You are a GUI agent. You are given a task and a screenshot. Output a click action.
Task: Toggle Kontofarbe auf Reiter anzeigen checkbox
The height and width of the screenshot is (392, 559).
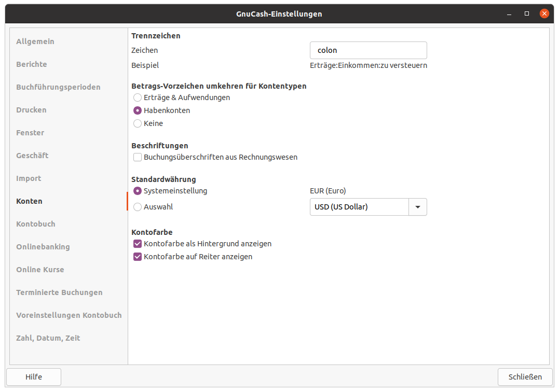138,257
